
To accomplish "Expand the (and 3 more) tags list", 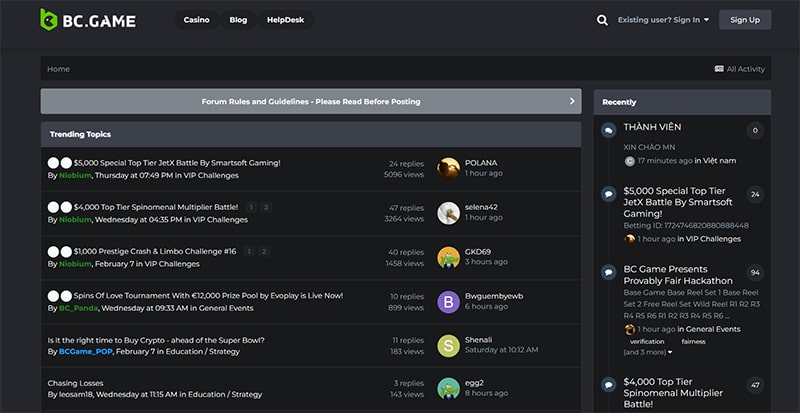I will [x=647, y=352].
